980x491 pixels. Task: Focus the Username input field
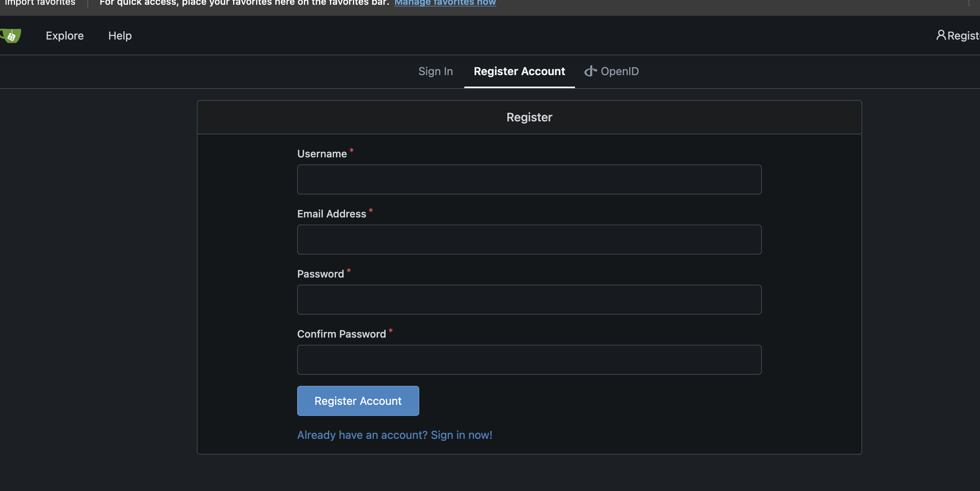pyautogui.click(x=529, y=179)
